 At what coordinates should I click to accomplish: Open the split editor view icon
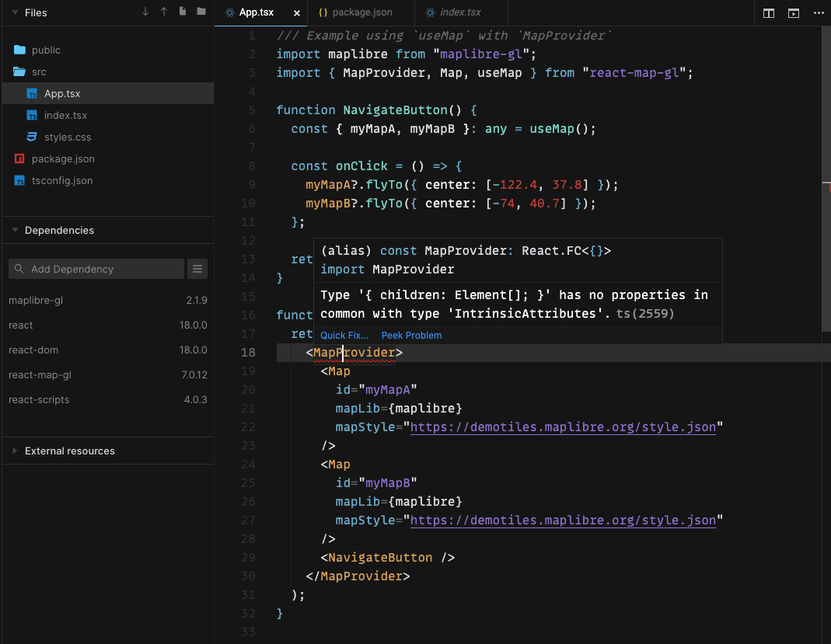(x=768, y=12)
